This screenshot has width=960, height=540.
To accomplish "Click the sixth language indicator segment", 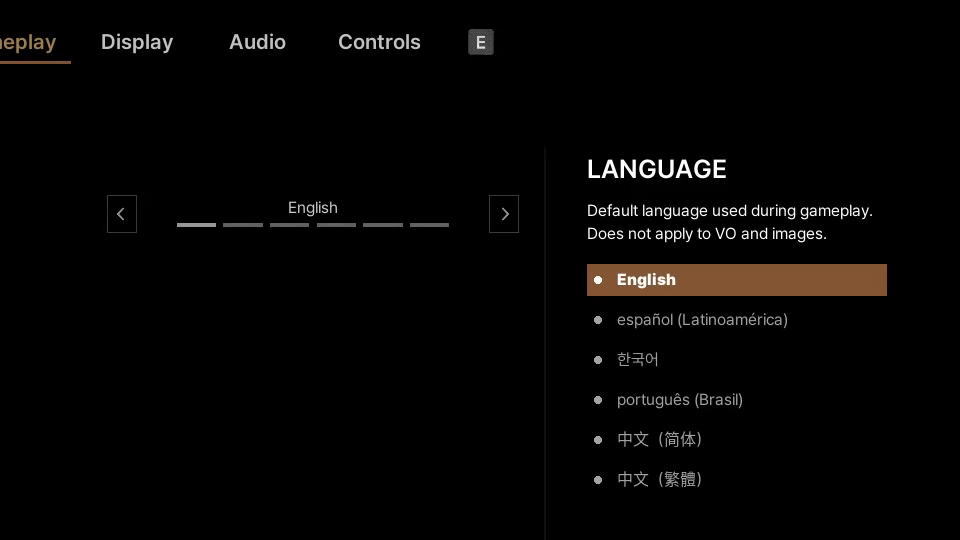I will click(x=429, y=225).
